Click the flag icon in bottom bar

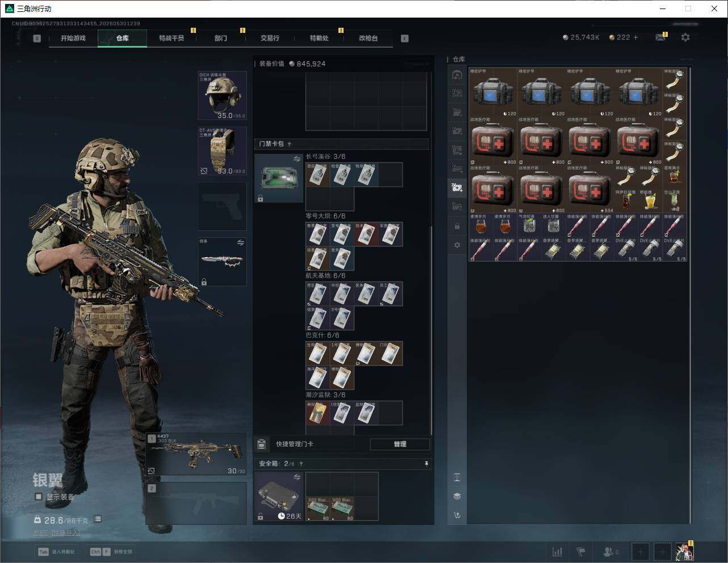click(x=581, y=552)
